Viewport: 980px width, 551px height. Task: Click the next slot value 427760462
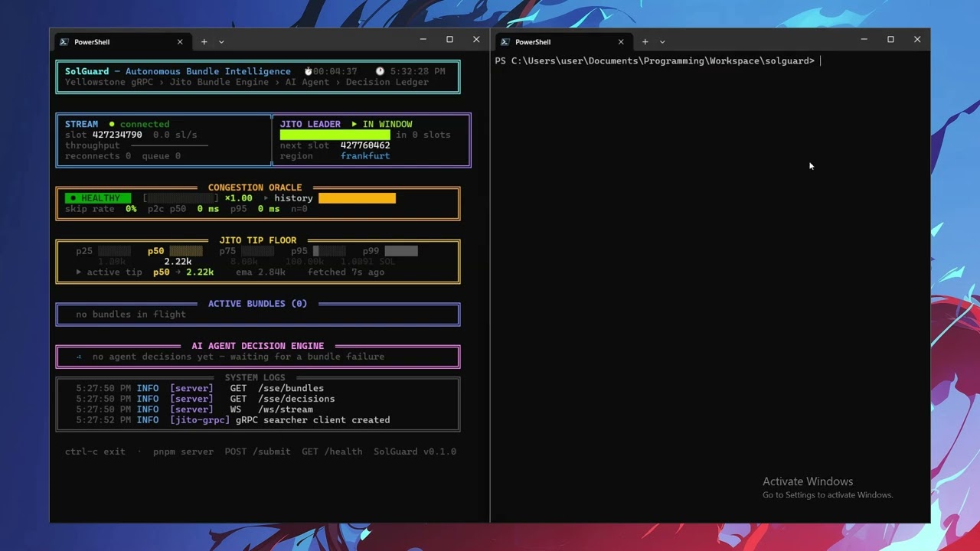click(365, 145)
